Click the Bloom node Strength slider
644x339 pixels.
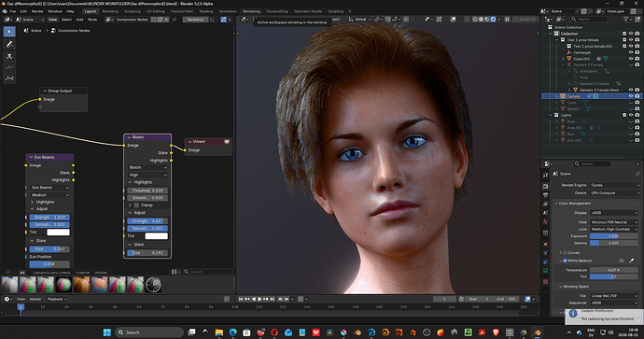147,221
